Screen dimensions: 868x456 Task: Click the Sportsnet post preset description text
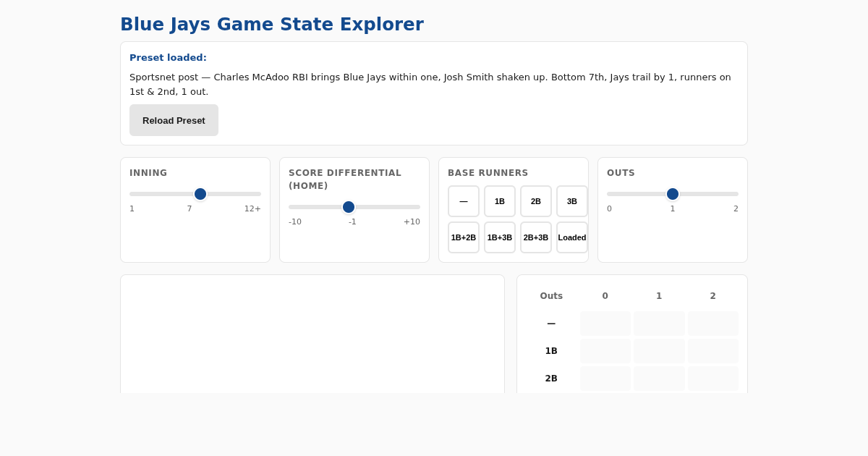pos(430,84)
